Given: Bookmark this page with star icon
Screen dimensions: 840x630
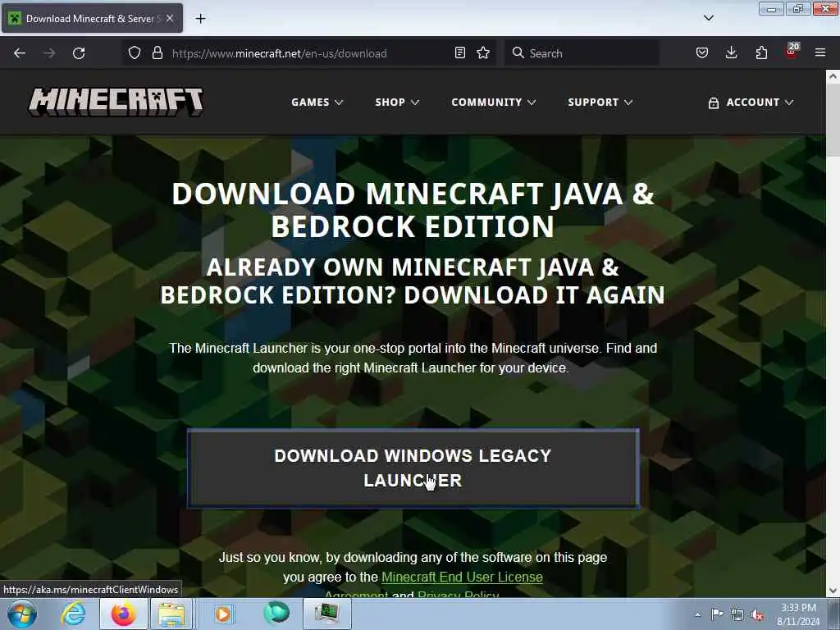Looking at the screenshot, I should point(483,52).
